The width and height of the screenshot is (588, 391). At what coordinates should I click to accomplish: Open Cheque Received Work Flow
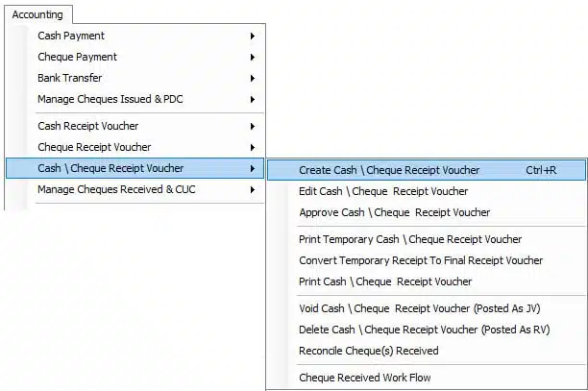coord(427,378)
